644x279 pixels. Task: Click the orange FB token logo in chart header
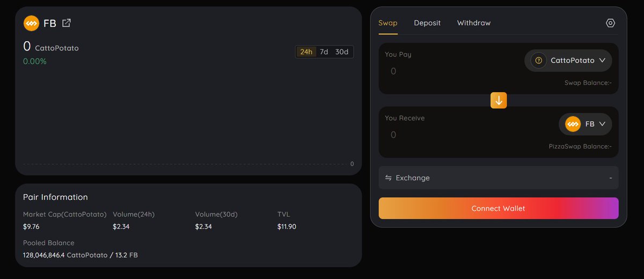point(31,23)
